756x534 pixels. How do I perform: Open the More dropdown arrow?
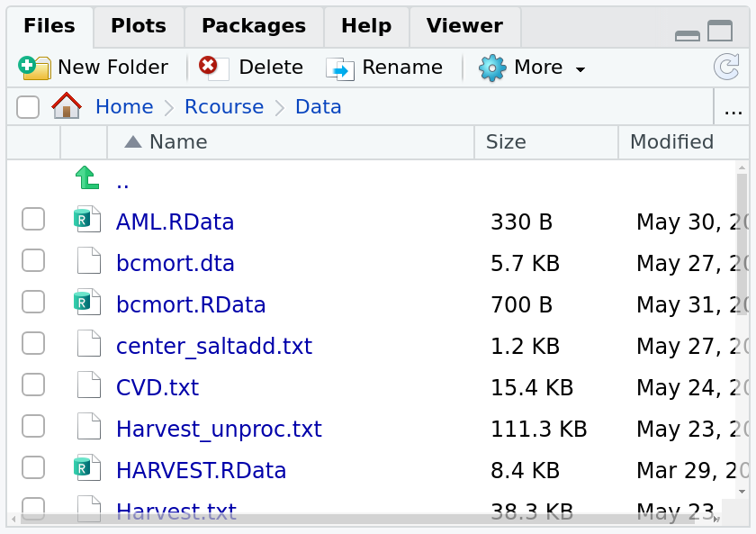580,68
